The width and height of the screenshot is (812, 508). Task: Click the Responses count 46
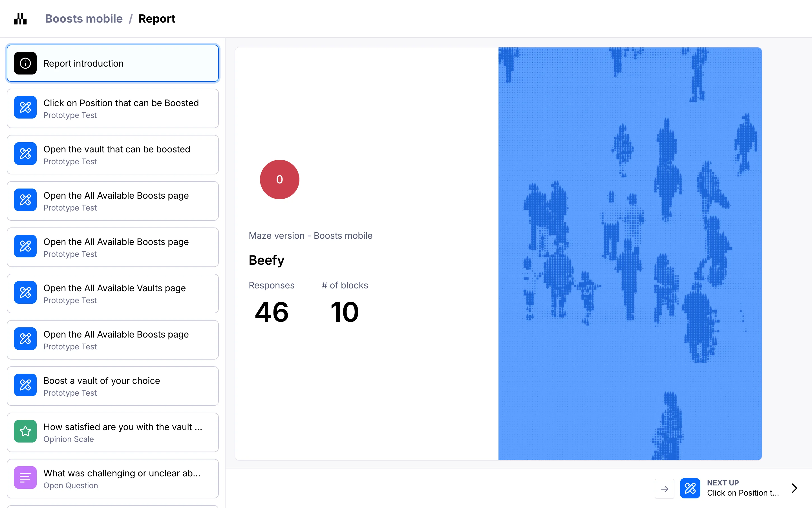click(272, 312)
